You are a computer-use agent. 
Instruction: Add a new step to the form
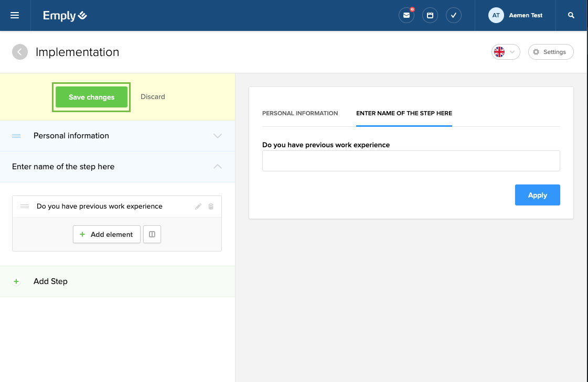[50, 281]
